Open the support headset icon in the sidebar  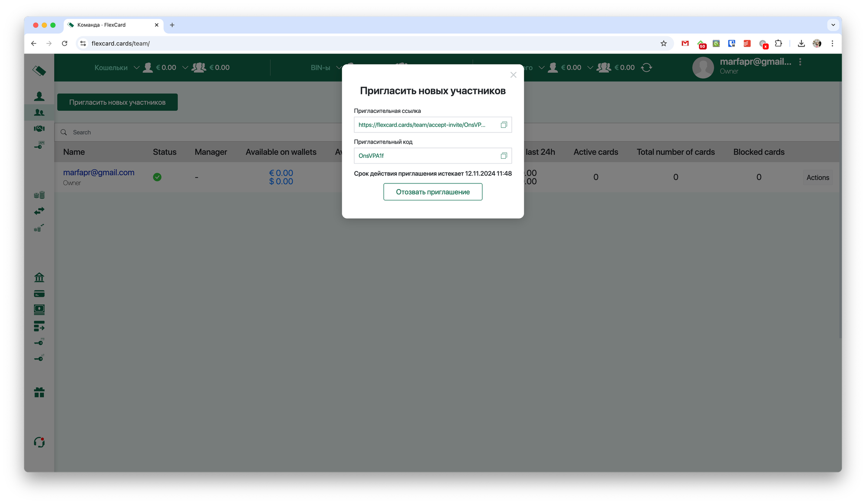point(39,442)
